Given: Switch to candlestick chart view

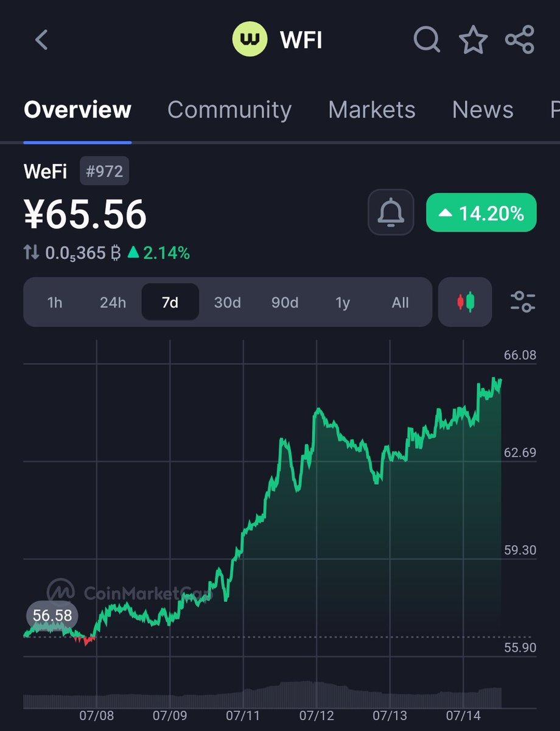Looking at the screenshot, I should pyautogui.click(x=465, y=302).
